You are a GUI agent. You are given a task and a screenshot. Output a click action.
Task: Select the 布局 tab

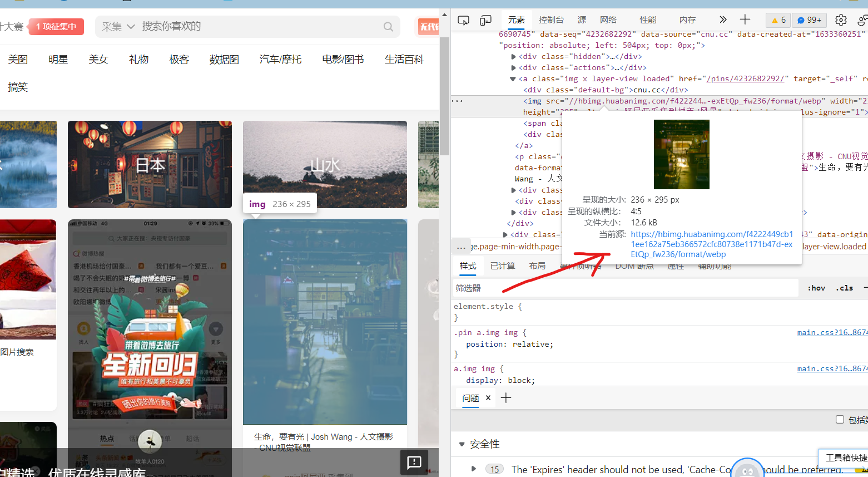537,266
